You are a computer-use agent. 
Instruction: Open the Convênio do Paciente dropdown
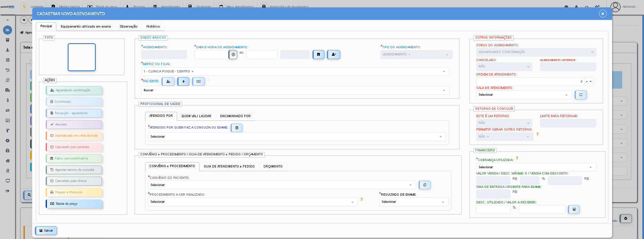pyautogui.click(x=282, y=185)
